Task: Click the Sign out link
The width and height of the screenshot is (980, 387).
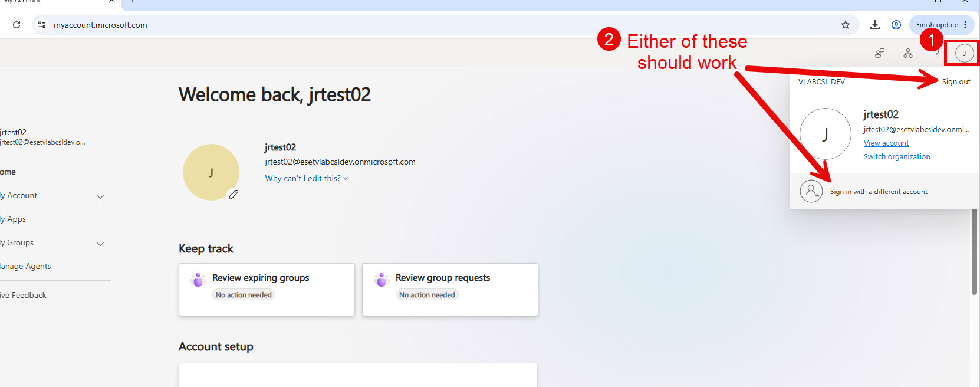Action: [956, 82]
